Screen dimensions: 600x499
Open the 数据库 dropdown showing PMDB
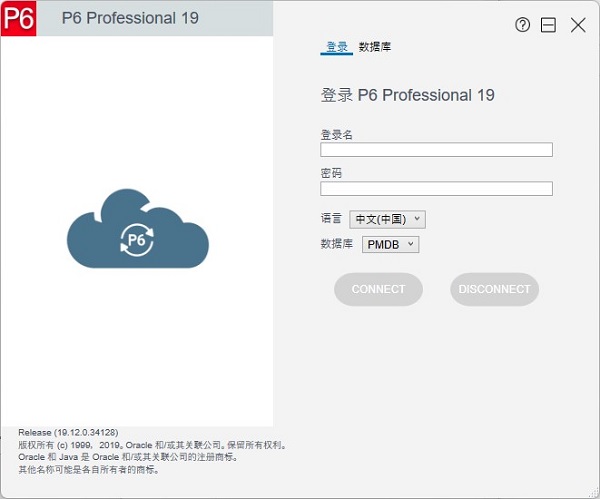(390, 245)
